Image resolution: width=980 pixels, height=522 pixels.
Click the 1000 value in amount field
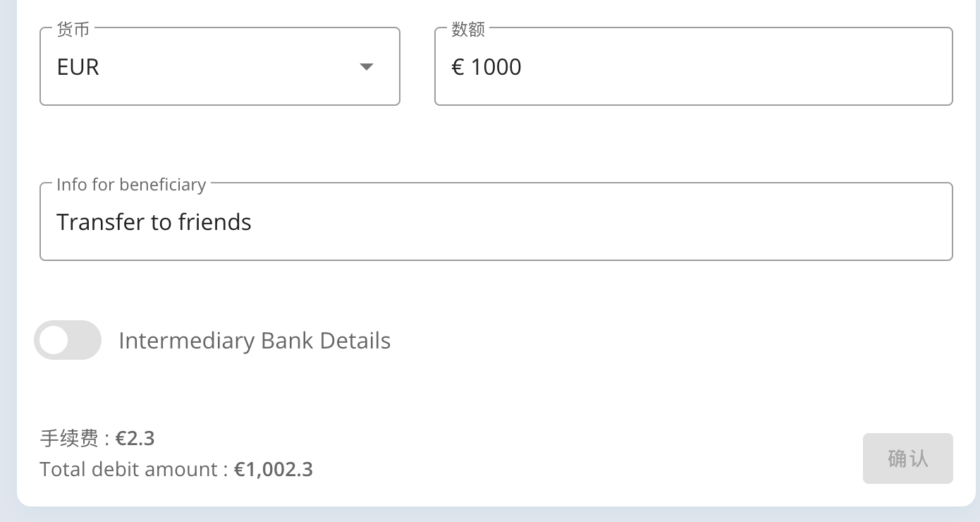(496, 67)
